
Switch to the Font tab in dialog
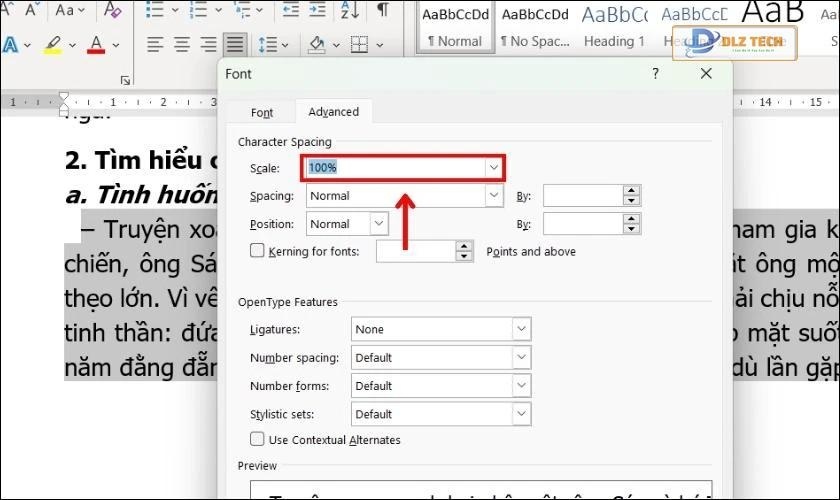tap(262, 113)
